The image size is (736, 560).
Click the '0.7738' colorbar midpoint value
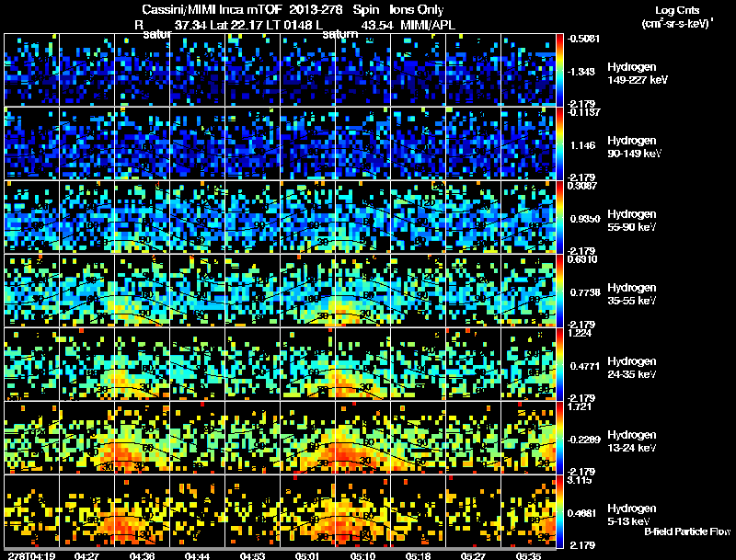[585, 292]
